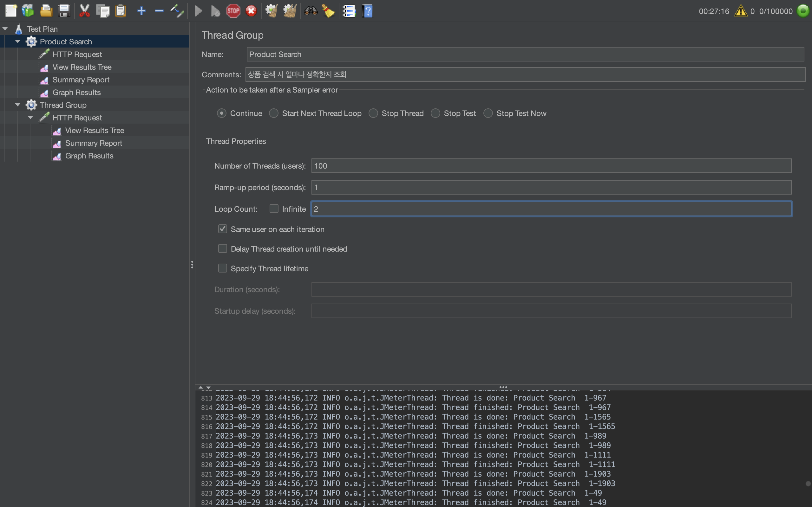Uncheck Same user on each iteration

tap(222, 229)
